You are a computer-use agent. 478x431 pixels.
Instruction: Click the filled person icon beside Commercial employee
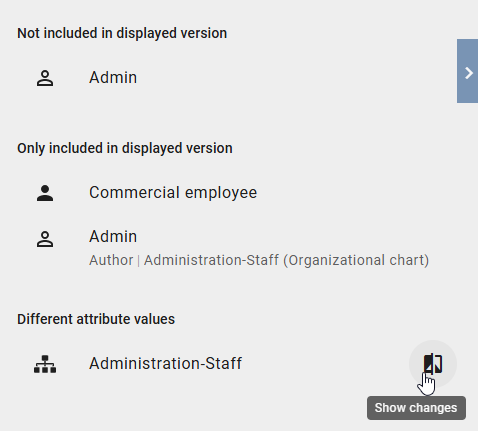(45, 193)
